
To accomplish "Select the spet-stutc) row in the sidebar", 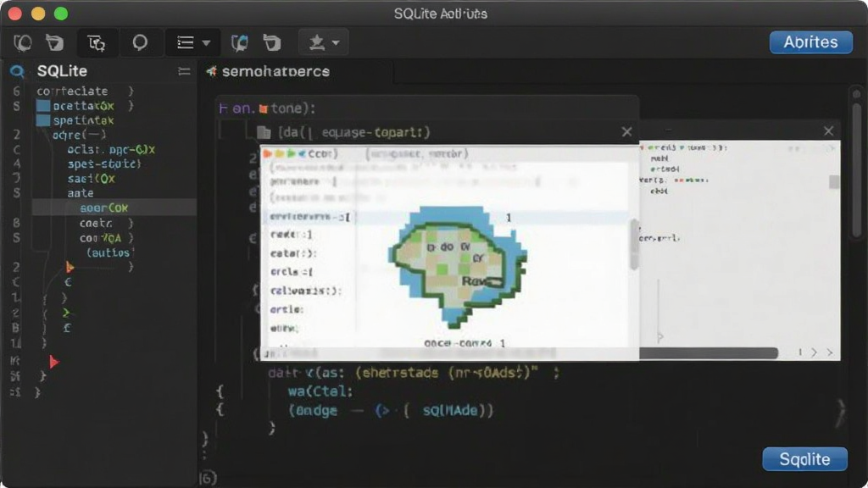I will coord(104,164).
